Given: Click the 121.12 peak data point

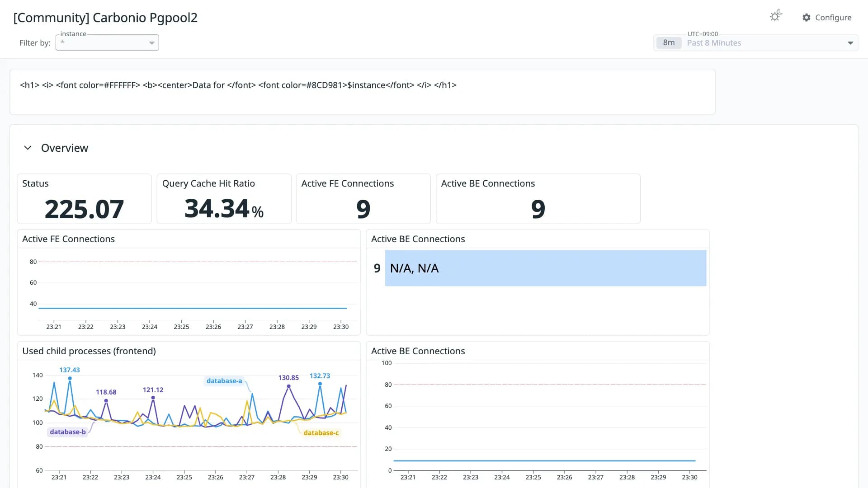Looking at the screenshot, I should [x=153, y=398].
